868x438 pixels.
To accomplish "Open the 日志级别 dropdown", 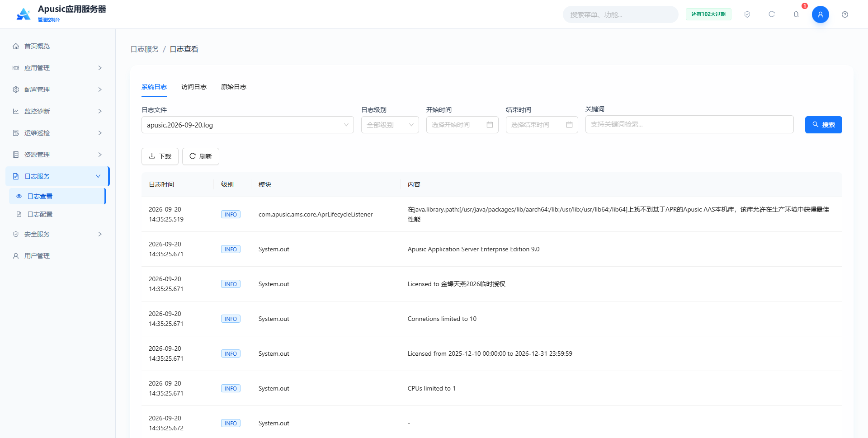I will coord(390,125).
